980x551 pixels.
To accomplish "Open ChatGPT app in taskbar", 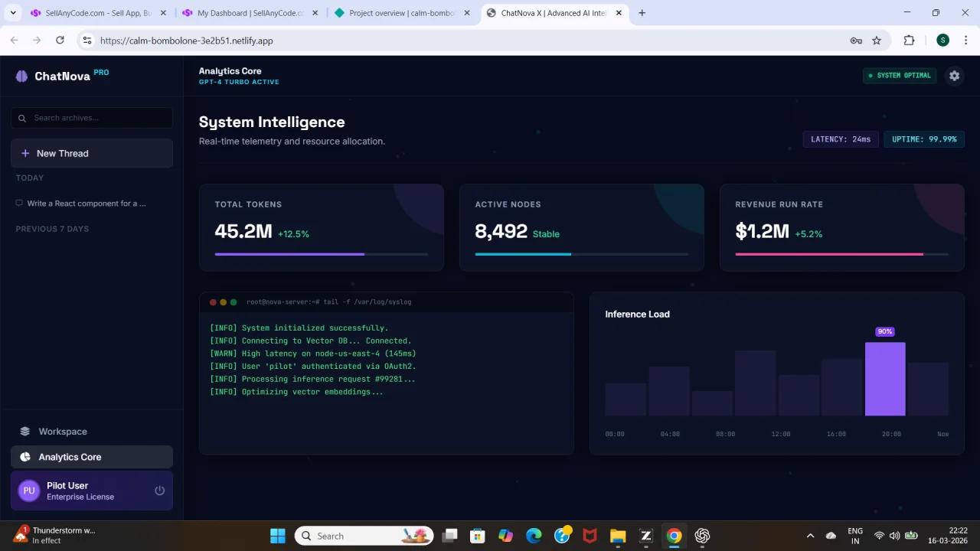I will [702, 536].
